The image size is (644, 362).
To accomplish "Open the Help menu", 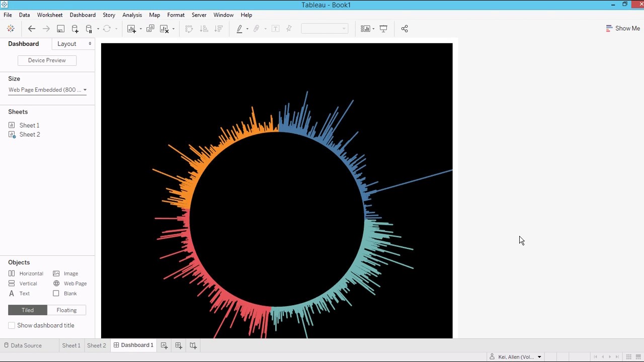I will 246,15.
